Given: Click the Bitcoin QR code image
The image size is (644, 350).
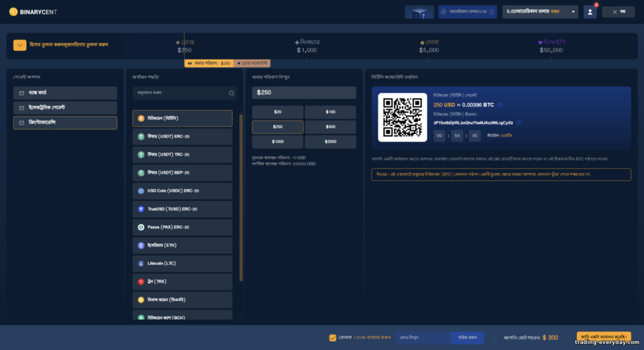Looking at the screenshot, I should pyautogui.click(x=402, y=117).
